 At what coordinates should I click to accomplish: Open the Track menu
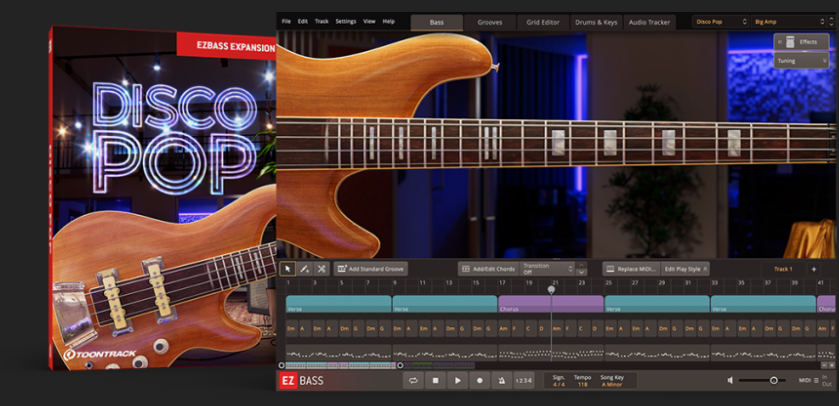[322, 21]
